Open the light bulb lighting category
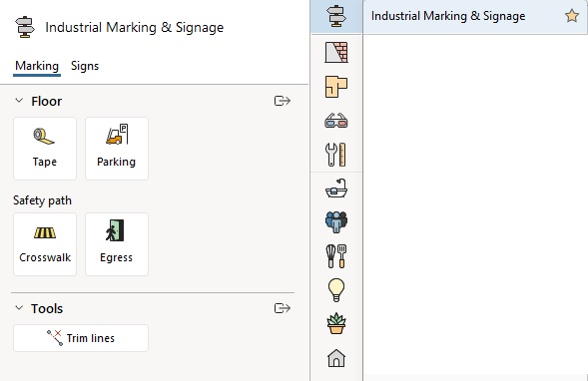The height and width of the screenshot is (381, 588). (x=336, y=290)
